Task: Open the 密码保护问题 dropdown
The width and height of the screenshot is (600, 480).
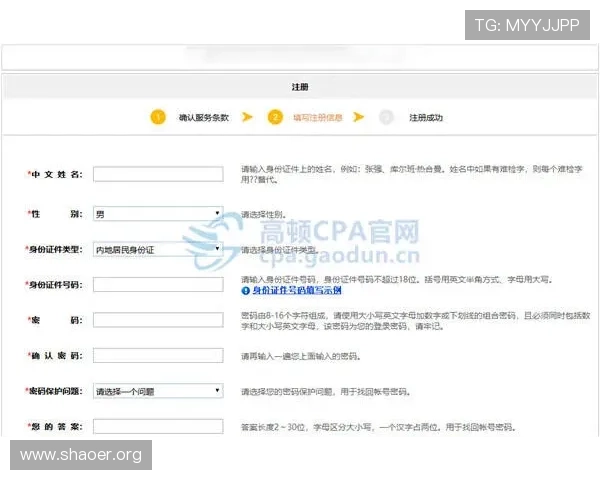Action: point(158,391)
